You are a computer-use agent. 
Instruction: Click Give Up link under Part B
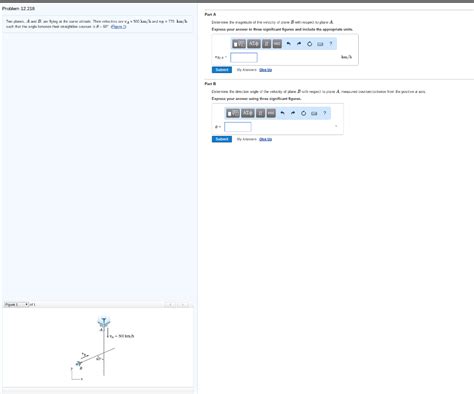pyautogui.click(x=266, y=139)
